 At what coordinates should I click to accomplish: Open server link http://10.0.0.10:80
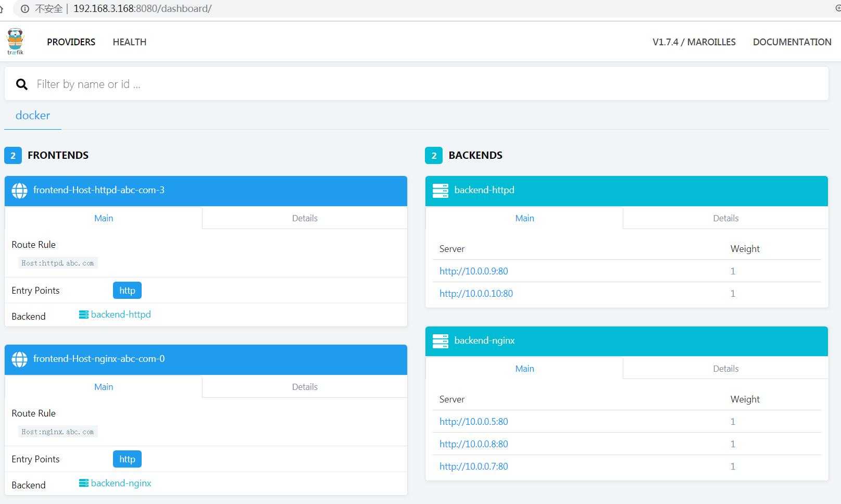(476, 294)
